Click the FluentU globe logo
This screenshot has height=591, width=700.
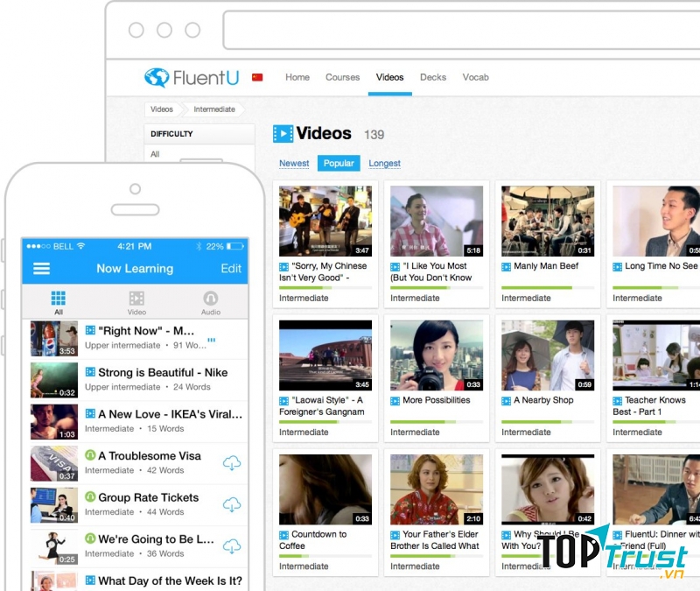click(x=157, y=78)
